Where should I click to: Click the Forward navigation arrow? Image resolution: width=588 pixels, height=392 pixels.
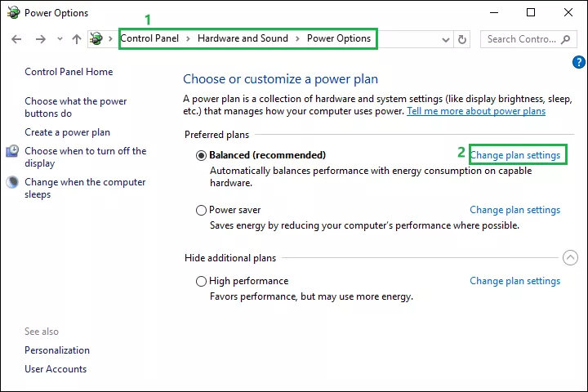[x=40, y=39]
